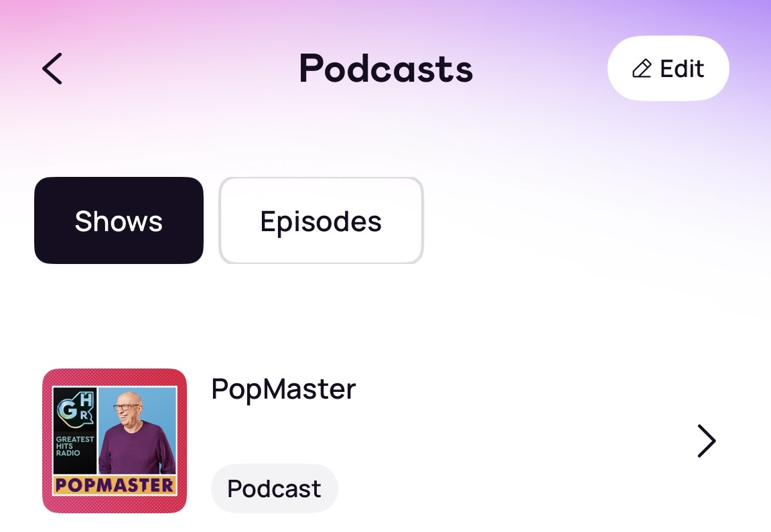Go back using the left arrow icon
This screenshot has height=532, width=771.
tap(52, 69)
